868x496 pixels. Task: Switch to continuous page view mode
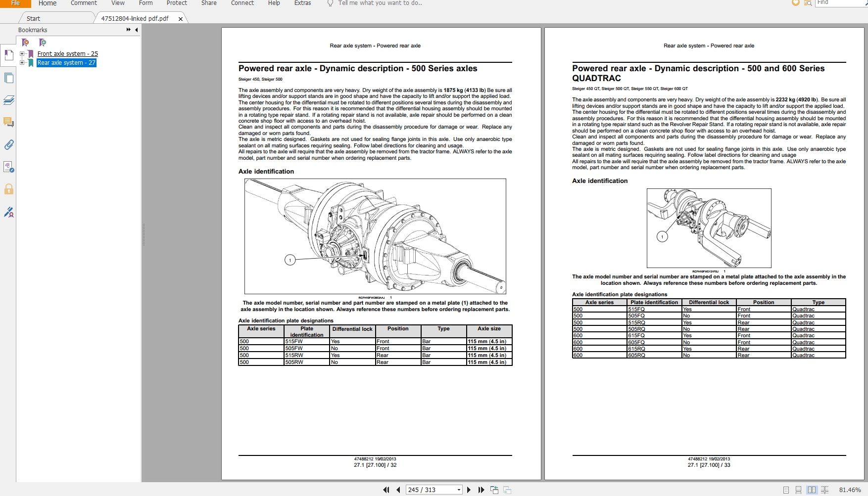(798, 490)
